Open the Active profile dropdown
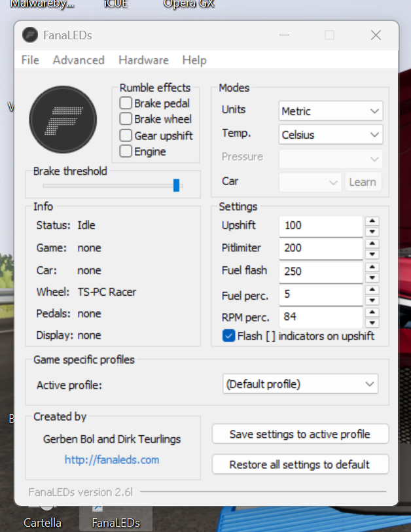The height and width of the screenshot is (532, 411). click(300, 384)
